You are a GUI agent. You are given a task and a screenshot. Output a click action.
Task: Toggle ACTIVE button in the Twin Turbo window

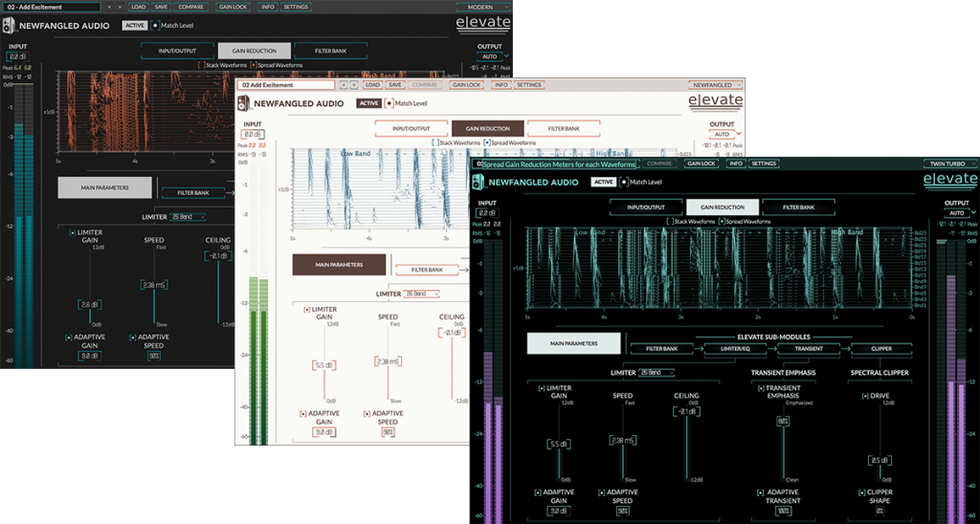(603, 183)
